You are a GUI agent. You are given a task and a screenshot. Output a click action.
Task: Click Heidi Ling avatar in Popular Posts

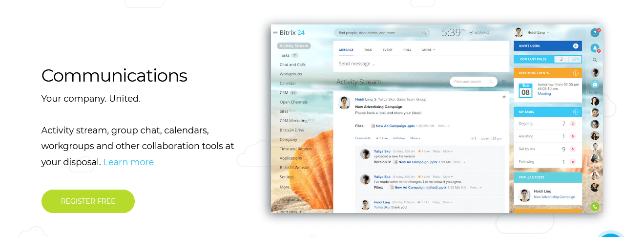coord(525,194)
